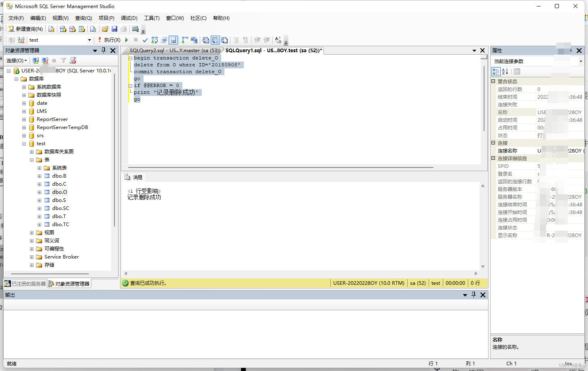Viewport: 588px width, 371px height.
Task: Select the 消息 results tab
Action: tap(134, 177)
